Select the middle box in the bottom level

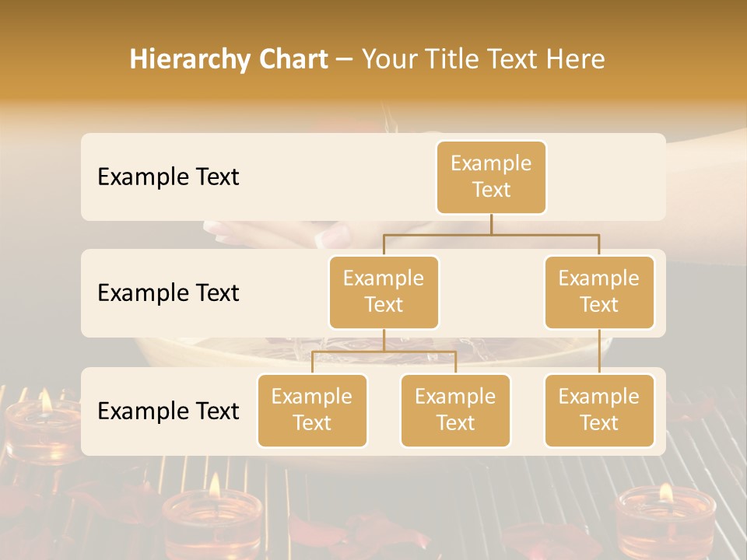pyautogui.click(x=455, y=411)
